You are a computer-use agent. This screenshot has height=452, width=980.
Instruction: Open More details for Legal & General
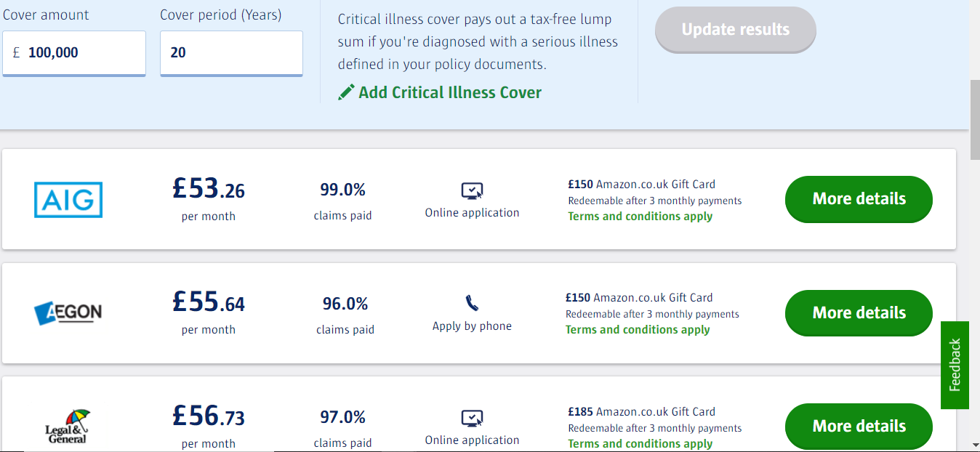[x=859, y=427]
